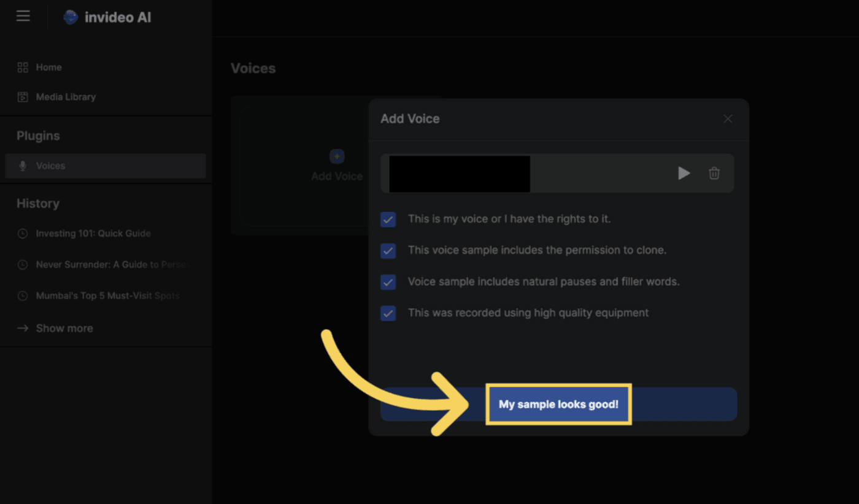The image size is (859, 504).
Task: Uncheck 'natural pauses and filler words' box
Action: [388, 282]
